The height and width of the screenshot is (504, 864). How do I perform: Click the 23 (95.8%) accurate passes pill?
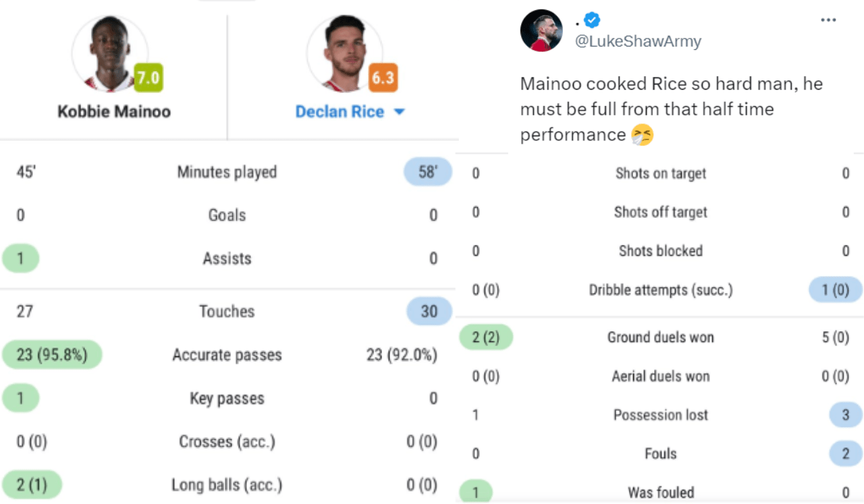pos(52,355)
